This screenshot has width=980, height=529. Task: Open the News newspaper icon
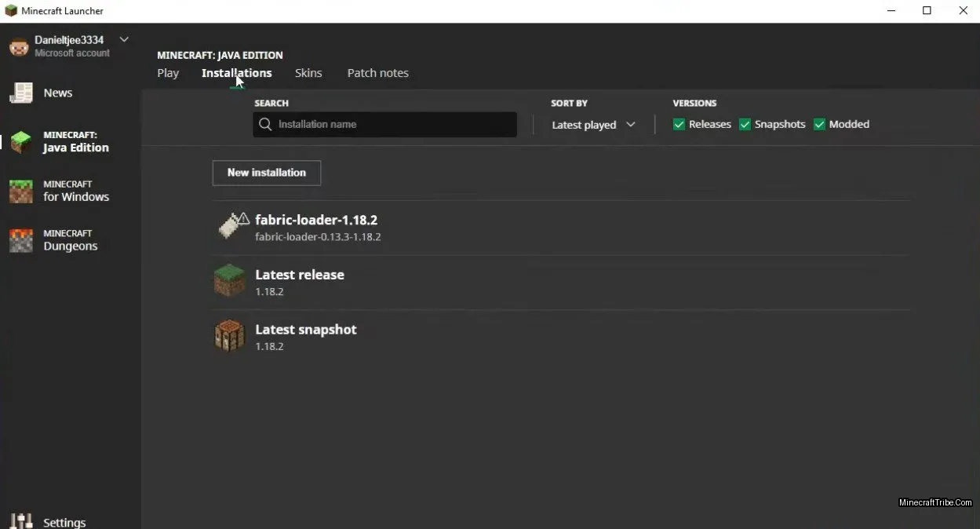[x=21, y=93]
